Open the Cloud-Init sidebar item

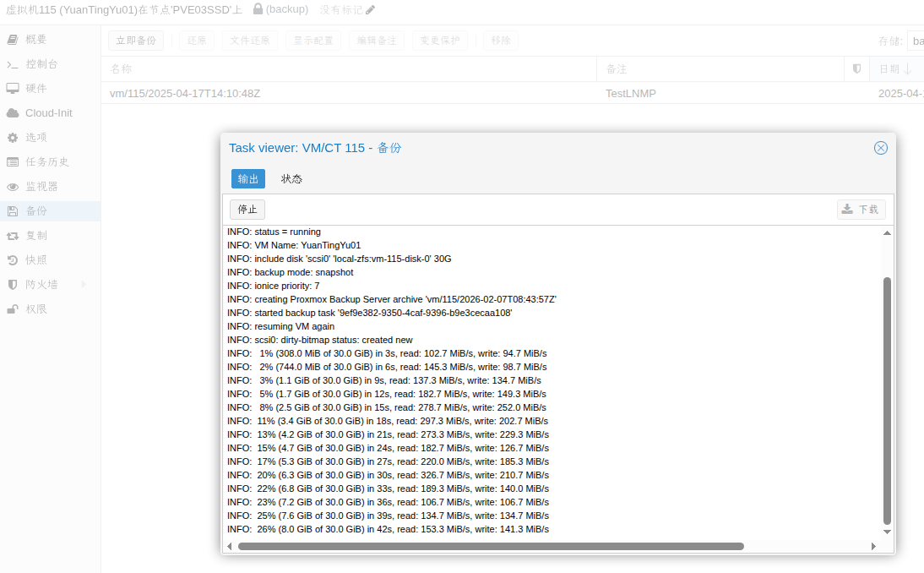click(48, 113)
